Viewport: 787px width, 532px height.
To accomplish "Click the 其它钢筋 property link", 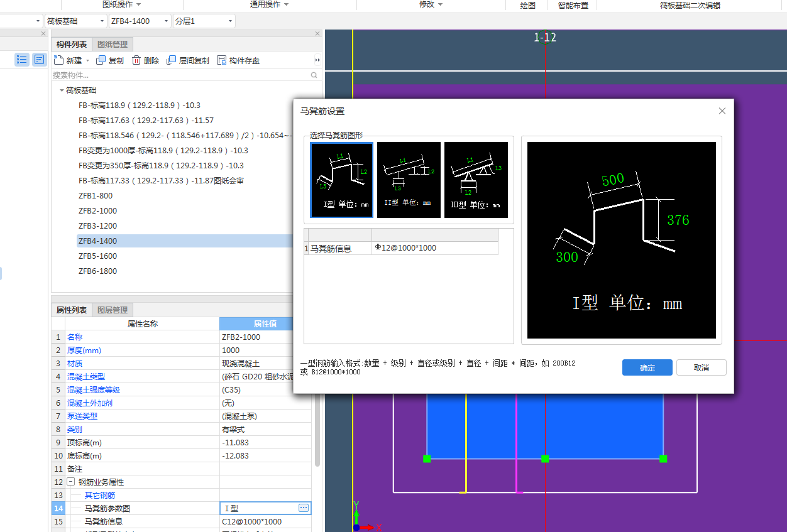I will 99,496.
